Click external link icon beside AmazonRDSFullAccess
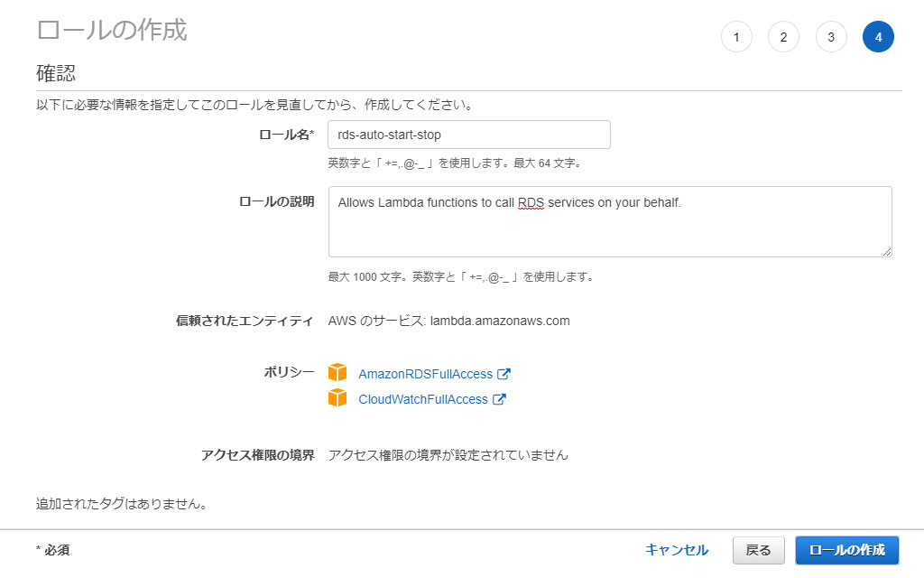The height and width of the screenshot is (578, 924). tap(504, 373)
